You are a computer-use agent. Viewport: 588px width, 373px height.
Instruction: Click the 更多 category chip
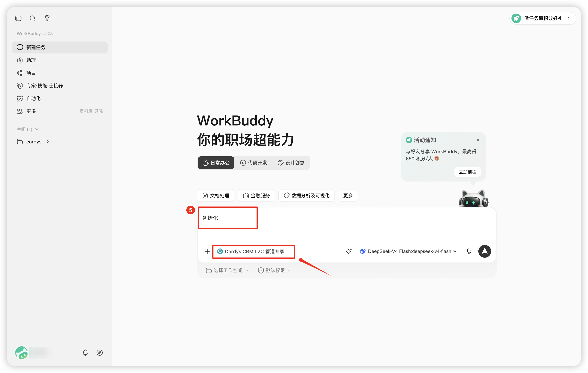348,195
